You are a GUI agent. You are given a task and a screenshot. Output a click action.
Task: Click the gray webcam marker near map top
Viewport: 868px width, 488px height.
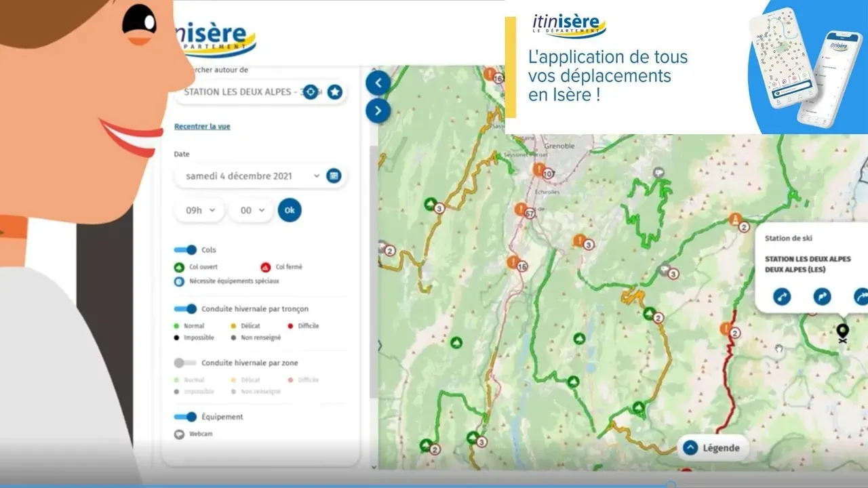(x=658, y=173)
